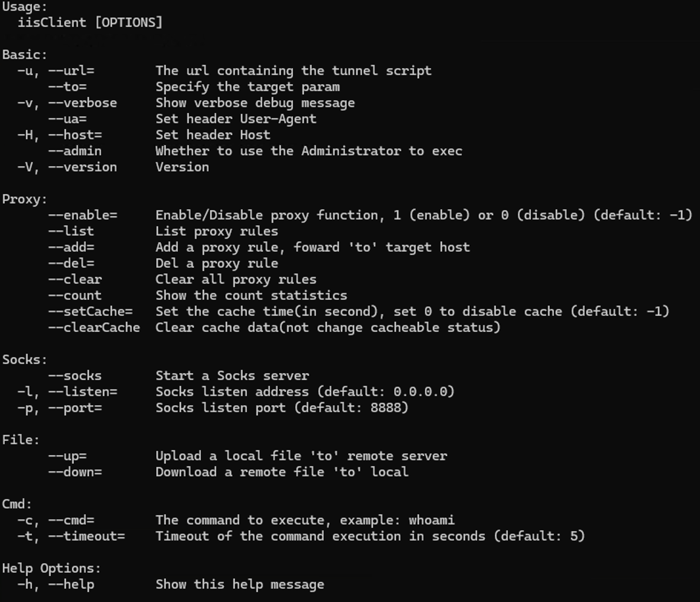Click the --clearCache option text
The width and height of the screenshot is (700, 602).
coord(94,328)
